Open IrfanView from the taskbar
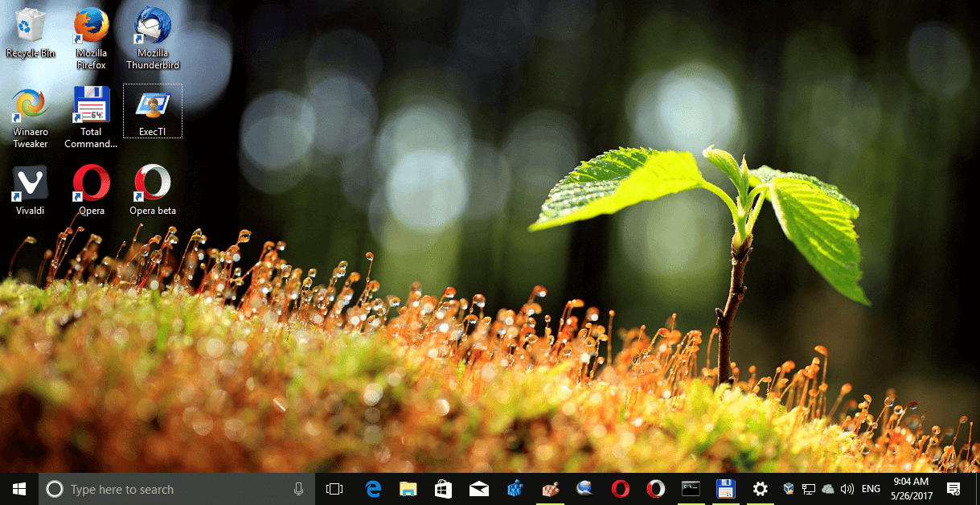 [550, 488]
